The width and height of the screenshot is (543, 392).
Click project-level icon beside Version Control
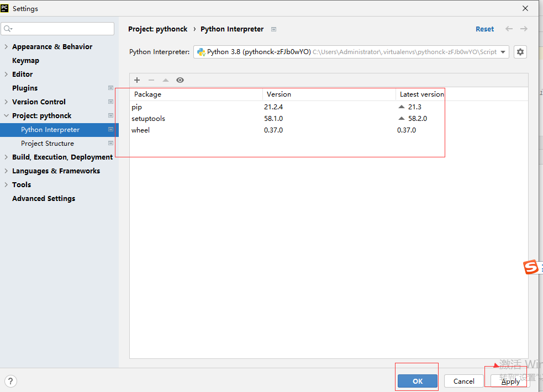pos(110,102)
